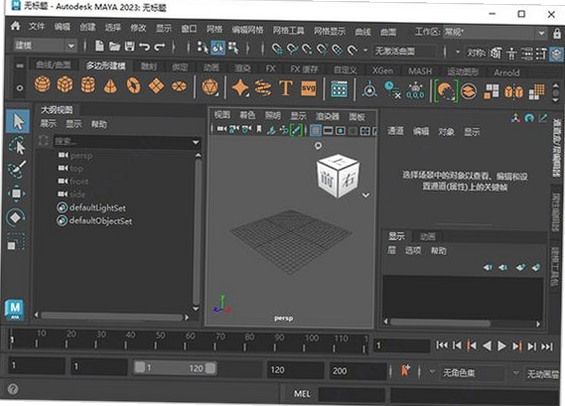Toggle select by object type mode
The height and width of the screenshot is (406, 565).
point(218,48)
